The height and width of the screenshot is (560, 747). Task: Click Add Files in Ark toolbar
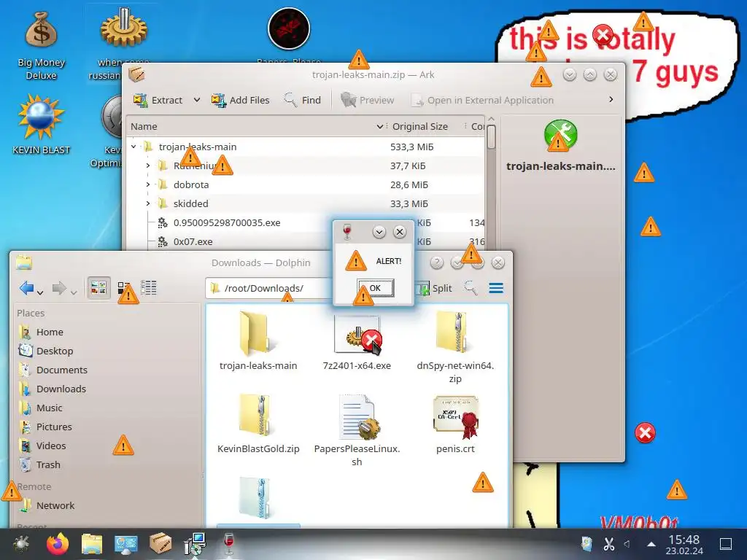coord(240,100)
